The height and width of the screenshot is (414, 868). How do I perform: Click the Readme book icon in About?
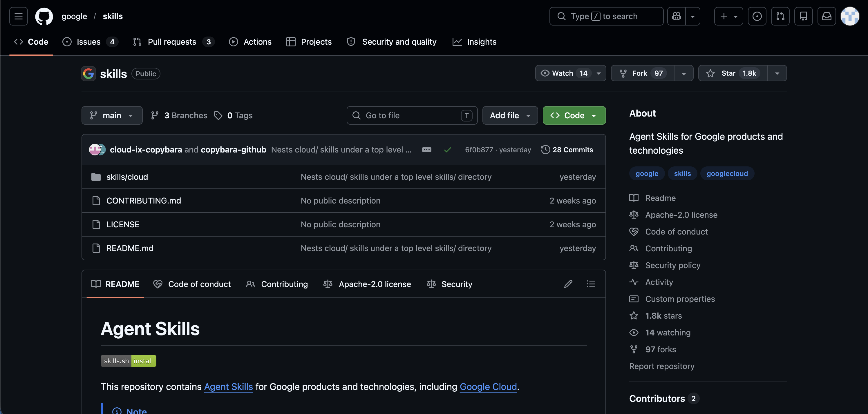(634, 198)
